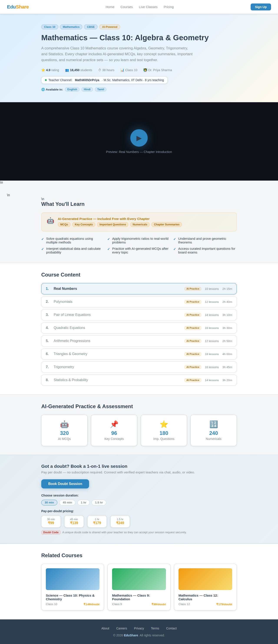Image resolution: width=278 pixels, height=644 pixels.
Task: Click AI Practice badge on Trigonometry row
Action: coord(193,367)
